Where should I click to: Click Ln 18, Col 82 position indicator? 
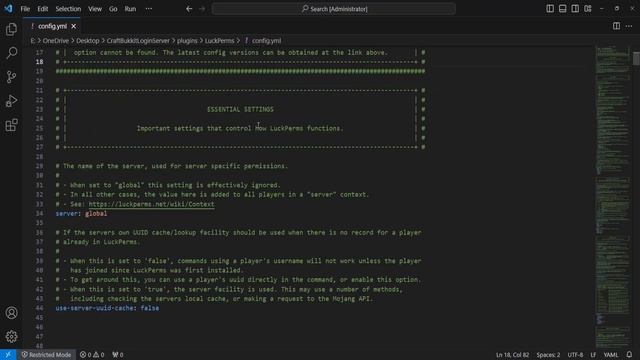click(512, 355)
